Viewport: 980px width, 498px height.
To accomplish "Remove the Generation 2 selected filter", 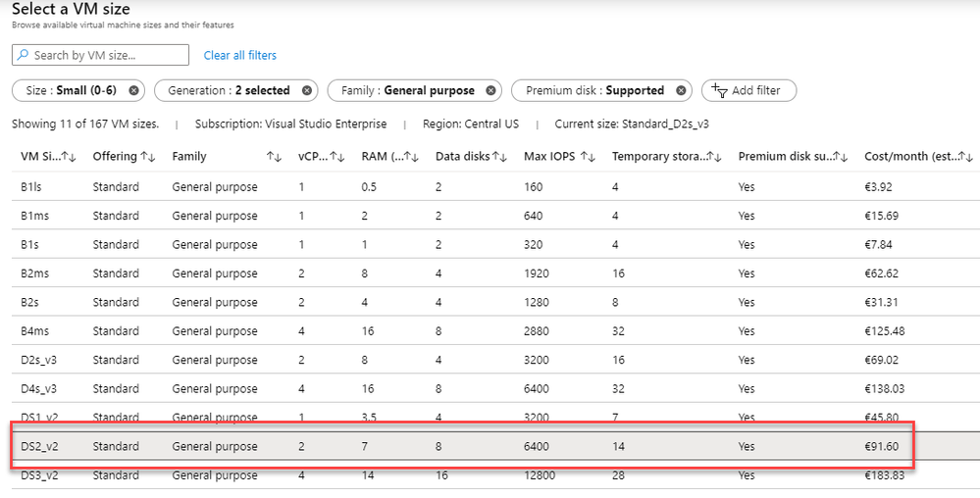I will (x=306, y=90).
